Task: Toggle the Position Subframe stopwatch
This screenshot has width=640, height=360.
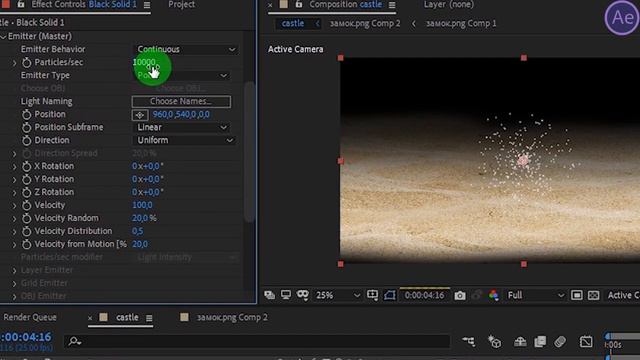Action: 27,128
